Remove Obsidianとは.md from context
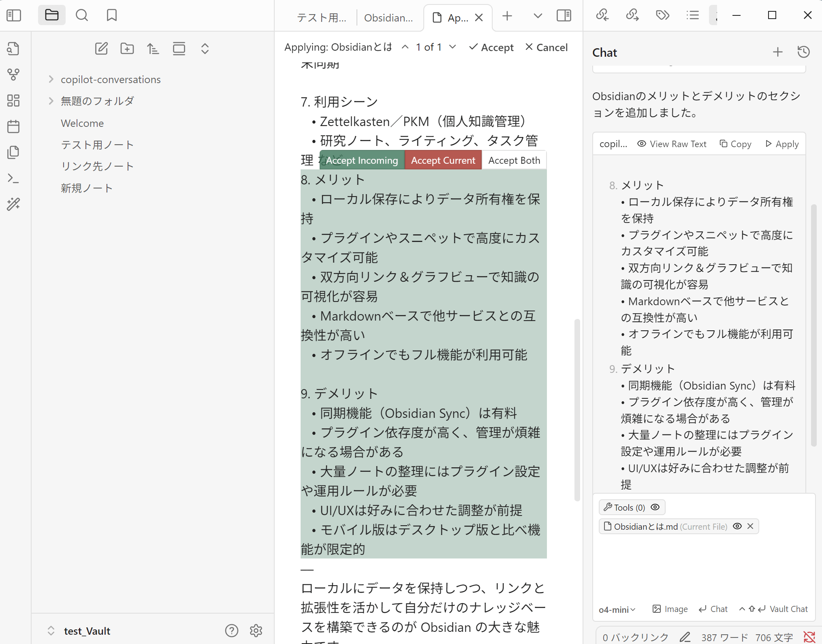The image size is (822, 644). click(x=750, y=526)
